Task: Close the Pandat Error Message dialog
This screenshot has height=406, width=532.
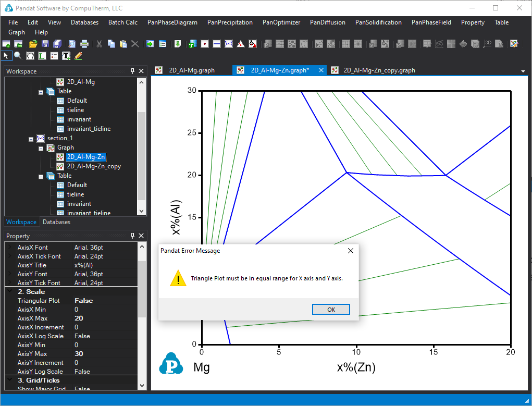Action: click(x=351, y=251)
